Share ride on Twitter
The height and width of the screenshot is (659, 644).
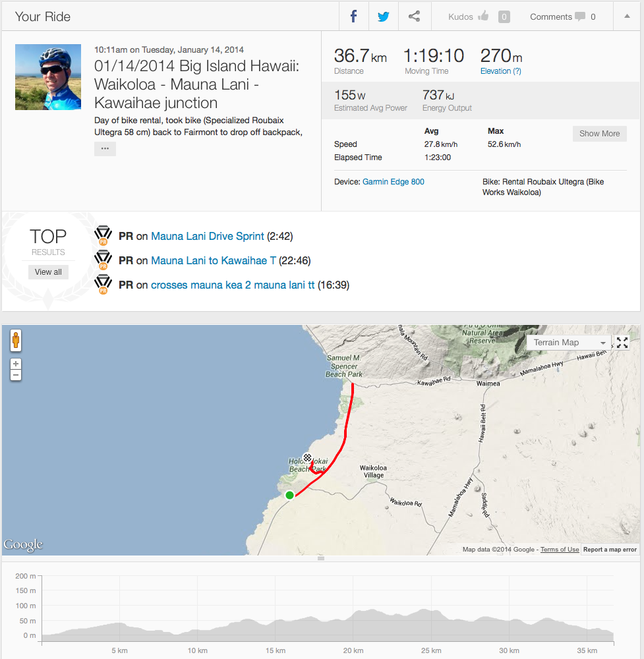pos(384,16)
